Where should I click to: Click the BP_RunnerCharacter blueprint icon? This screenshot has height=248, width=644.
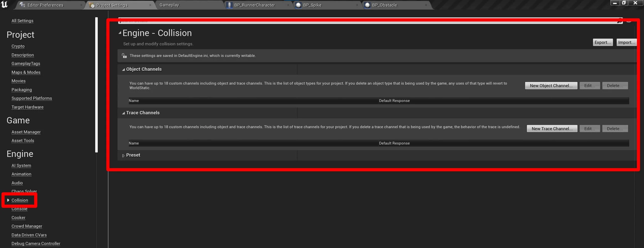[229, 5]
